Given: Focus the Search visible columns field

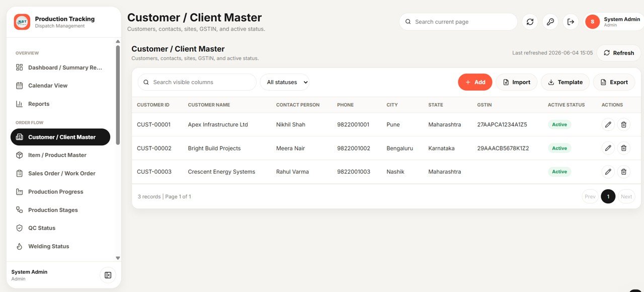Looking at the screenshot, I should [197, 82].
